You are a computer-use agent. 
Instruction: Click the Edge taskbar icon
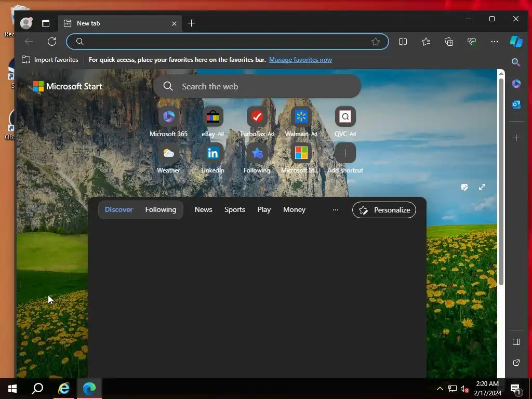[89, 389]
